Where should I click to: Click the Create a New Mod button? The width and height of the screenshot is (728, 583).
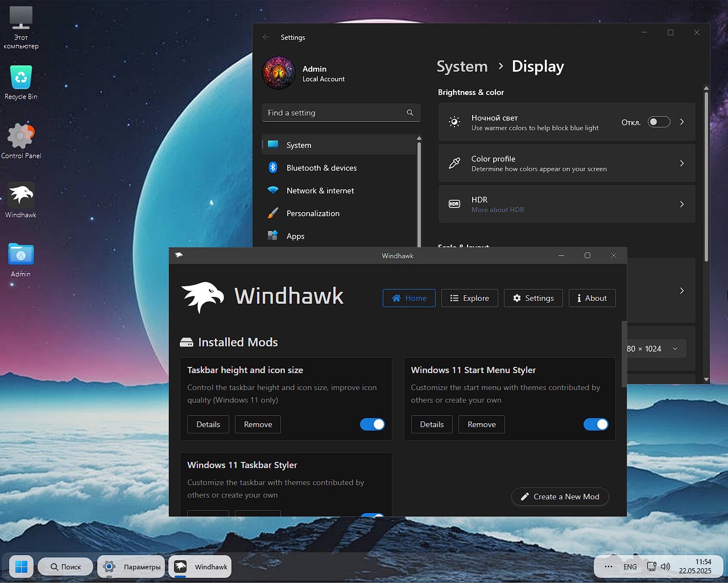[560, 497]
